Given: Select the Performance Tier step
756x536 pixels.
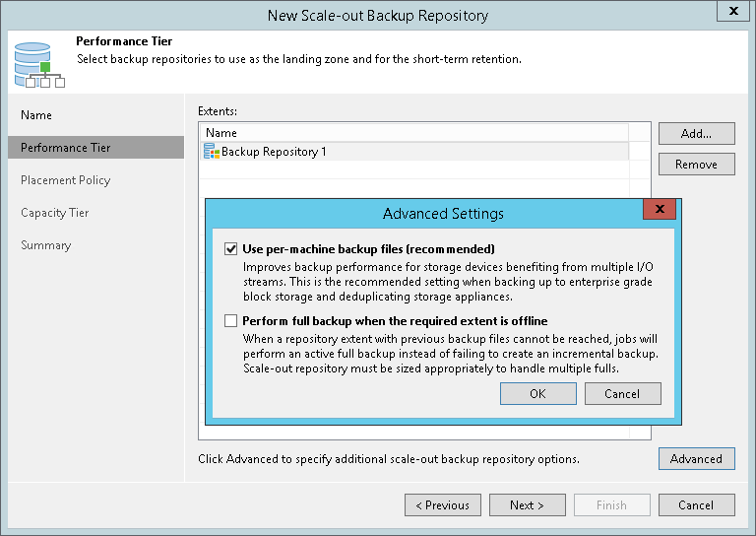Looking at the screenshot, I should 66,148.
